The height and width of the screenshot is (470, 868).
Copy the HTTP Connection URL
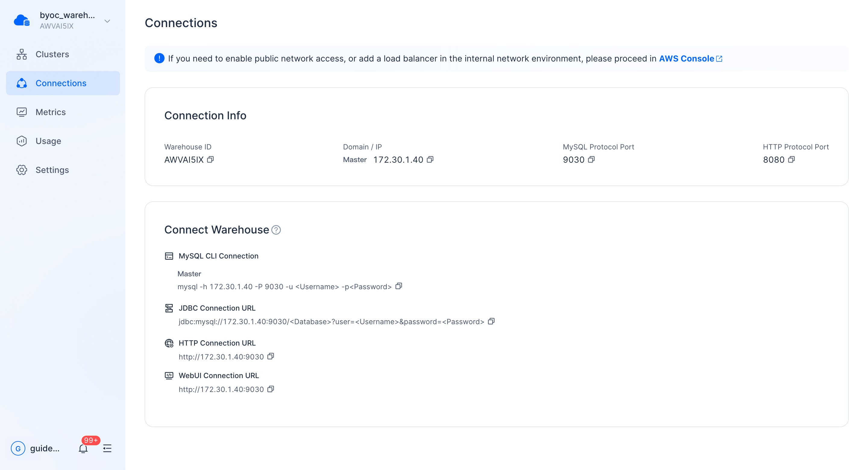point(271,356)
